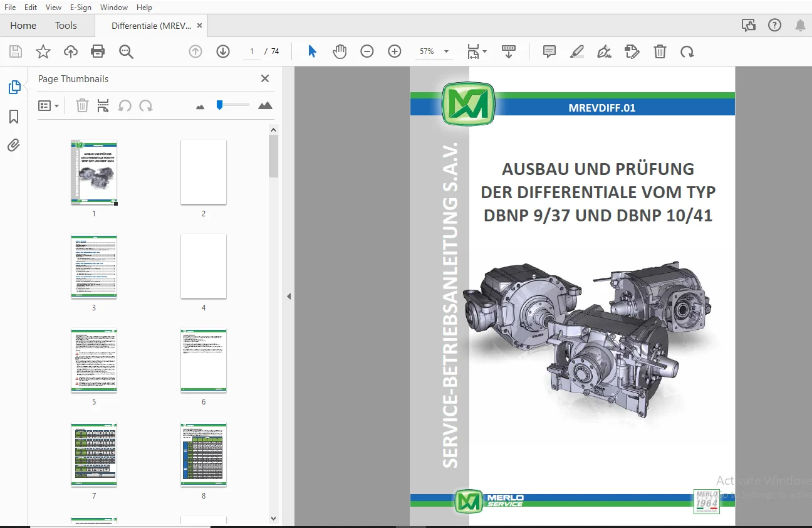
Task: Rotate pages clockwise in thumbnails panel
Action: click(146, 105)
